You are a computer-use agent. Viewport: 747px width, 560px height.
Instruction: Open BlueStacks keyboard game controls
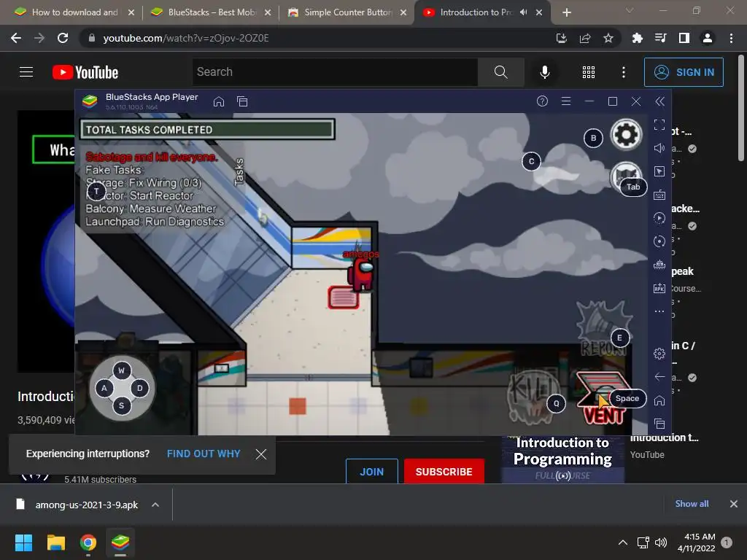click(x=659, y=195)
